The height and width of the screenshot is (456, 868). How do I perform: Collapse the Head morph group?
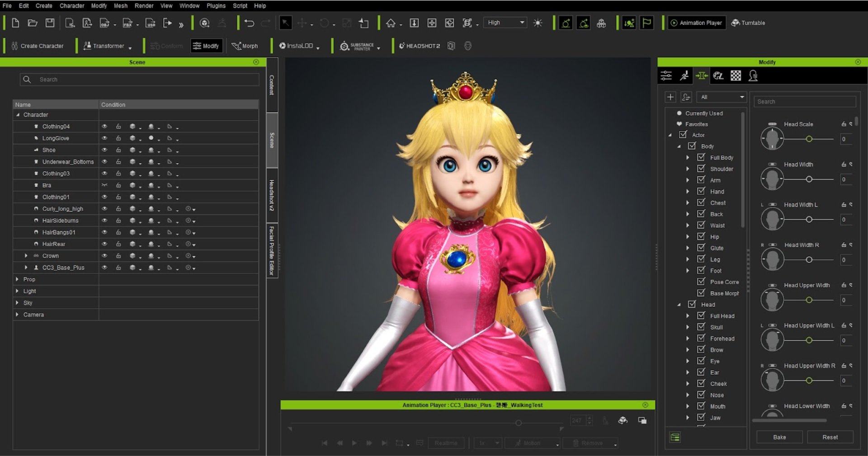point(679,305)
